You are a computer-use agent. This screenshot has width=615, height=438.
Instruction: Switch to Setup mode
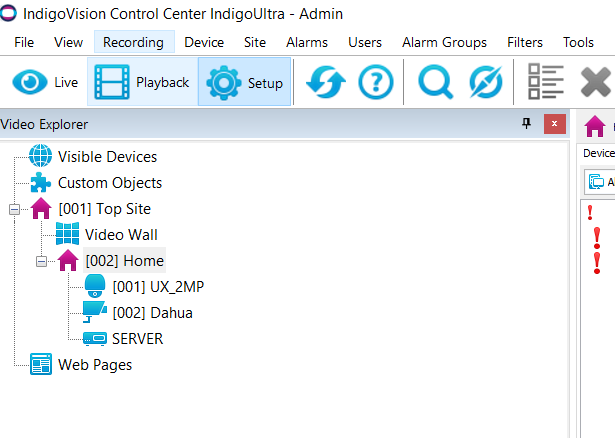tap(245, 82)
